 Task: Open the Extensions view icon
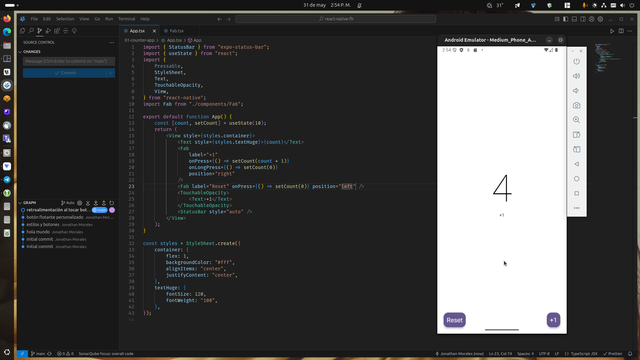[57, 31]
